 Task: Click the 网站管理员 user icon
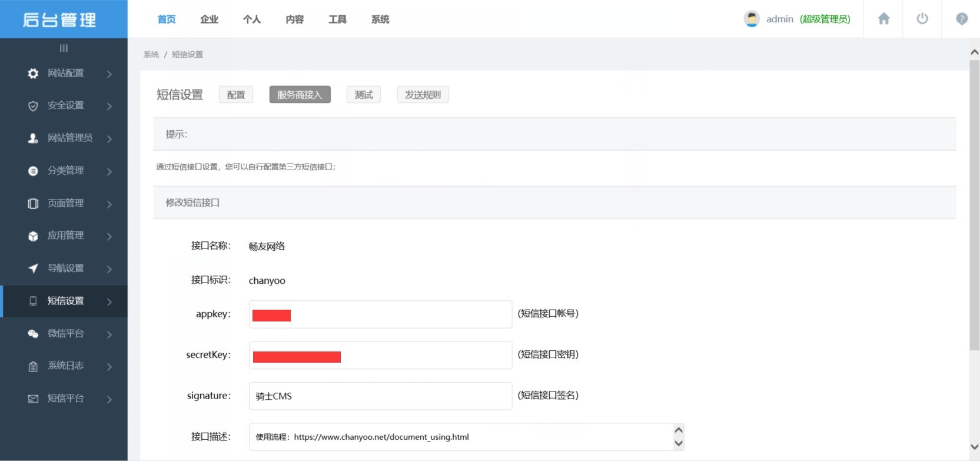pyautogui.click(x=33, y=138)
